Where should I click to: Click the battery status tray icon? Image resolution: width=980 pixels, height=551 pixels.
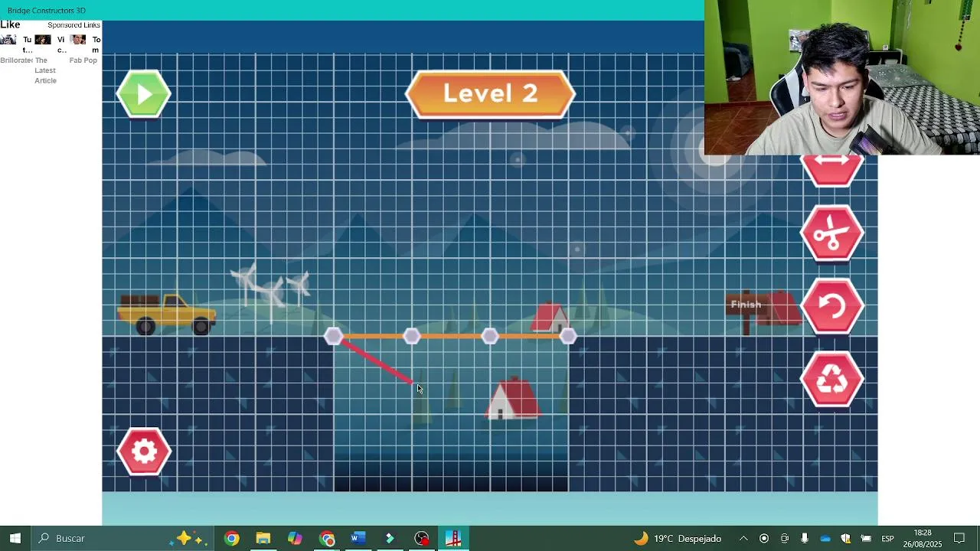pyautogui.click(x=866, y=539)
